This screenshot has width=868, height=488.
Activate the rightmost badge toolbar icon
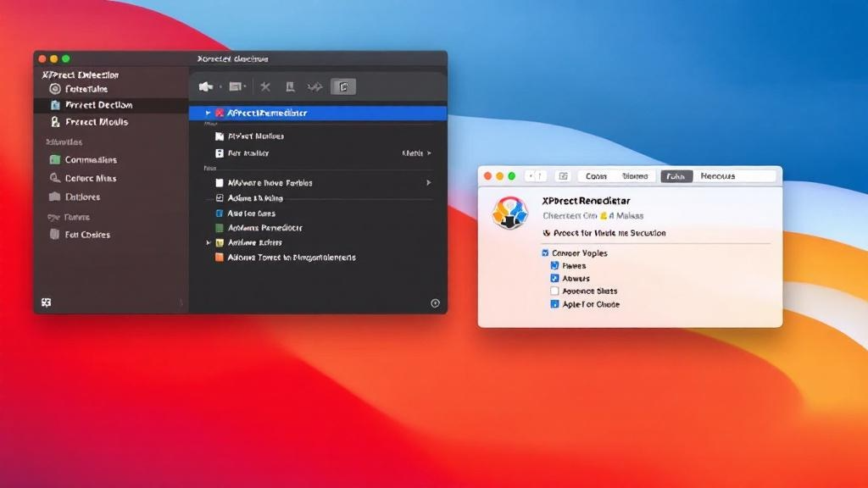[342, 85]
